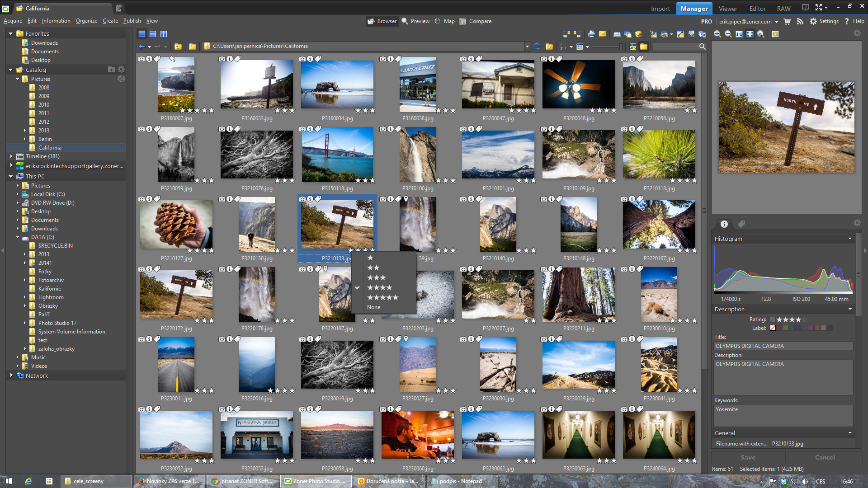Open the sort order dropdown arrow
868x488 pixels.
click(x=571, y=47)
